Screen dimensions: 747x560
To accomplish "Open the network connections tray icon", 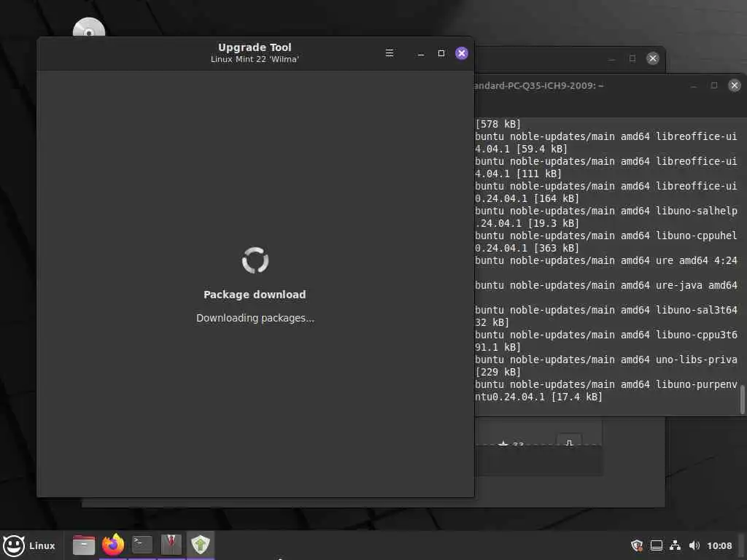I will (675, 545).
